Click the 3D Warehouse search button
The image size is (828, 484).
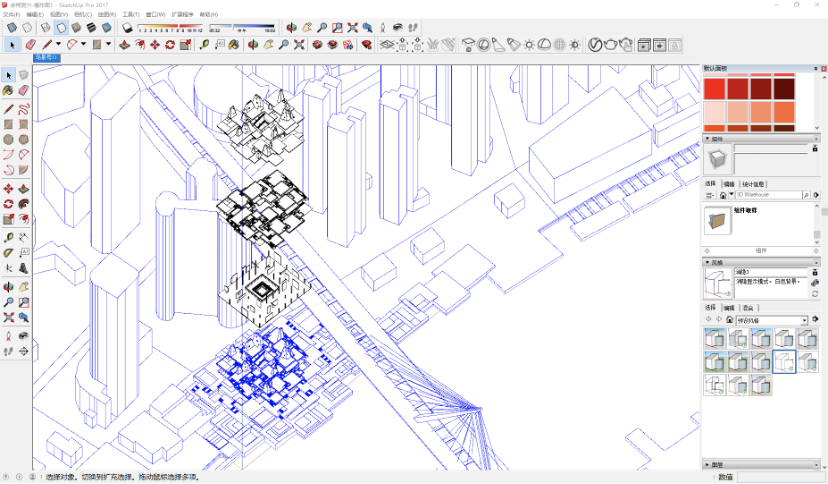pyautogui.click(x=806, y=195)
